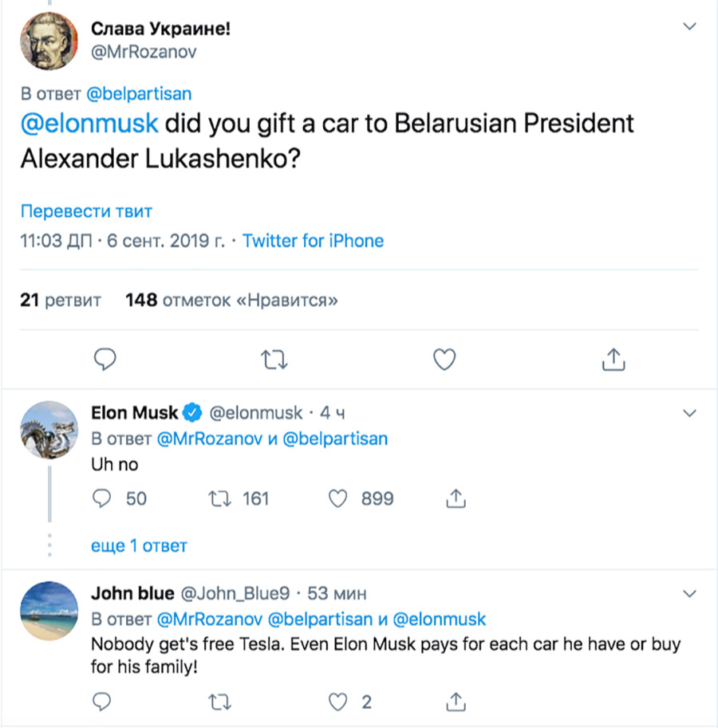The height and width of the screenshot is (728, 718).
Task: Like the main tweet with heart icon
Action: pyautogui.click(x=444, y=360)
